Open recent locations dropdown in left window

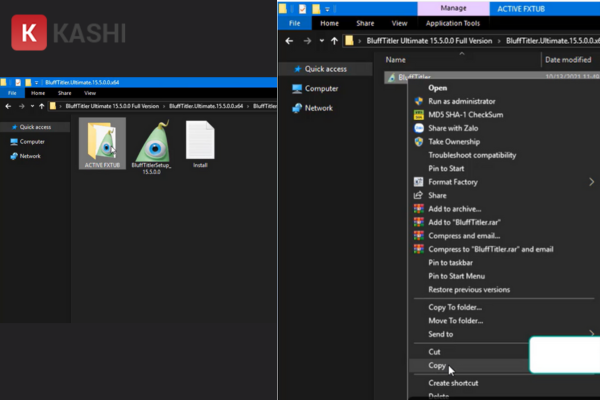click(x=32, y=106)
